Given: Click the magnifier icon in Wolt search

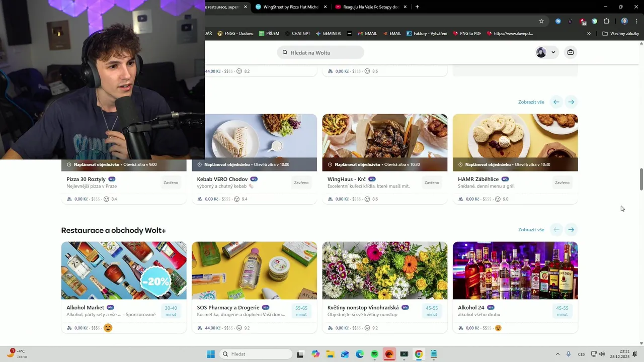Looking at the screenshot, I should pyautogui.click(x=285, y=52).
